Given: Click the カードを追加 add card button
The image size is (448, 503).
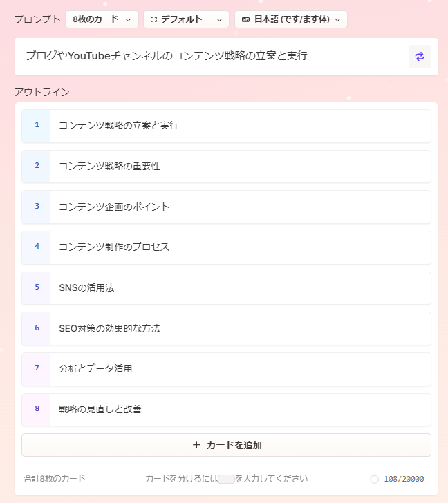Looking at the screenshot, I should click(226, 445).
